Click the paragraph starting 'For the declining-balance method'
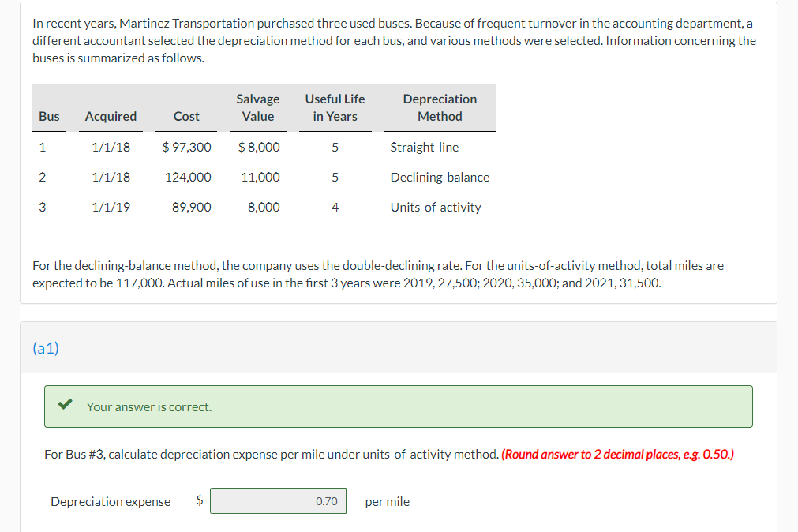This screenshot has width=798, height=532. pyautogui.click(x=378, y=274)
